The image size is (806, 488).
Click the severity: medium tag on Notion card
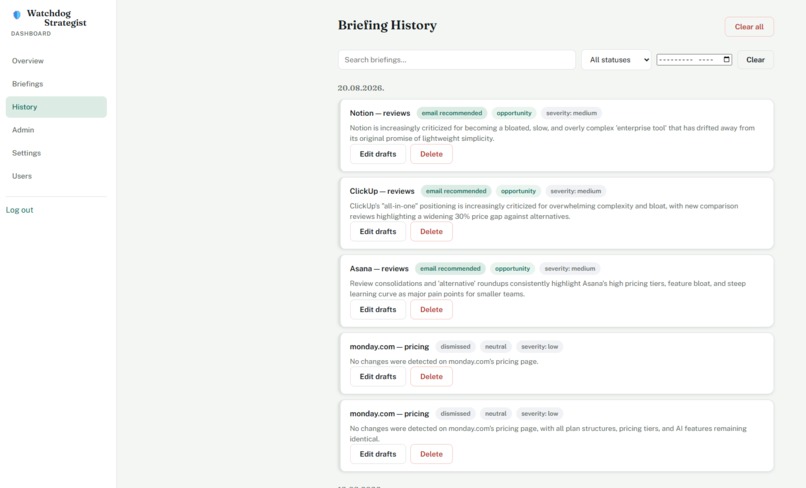tap(571, 113)
